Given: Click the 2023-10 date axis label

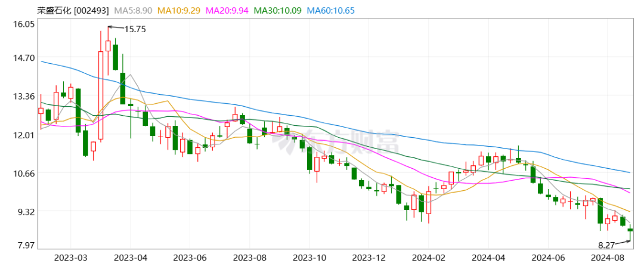Looking at the screenshot, I should [x=309, y=257].
